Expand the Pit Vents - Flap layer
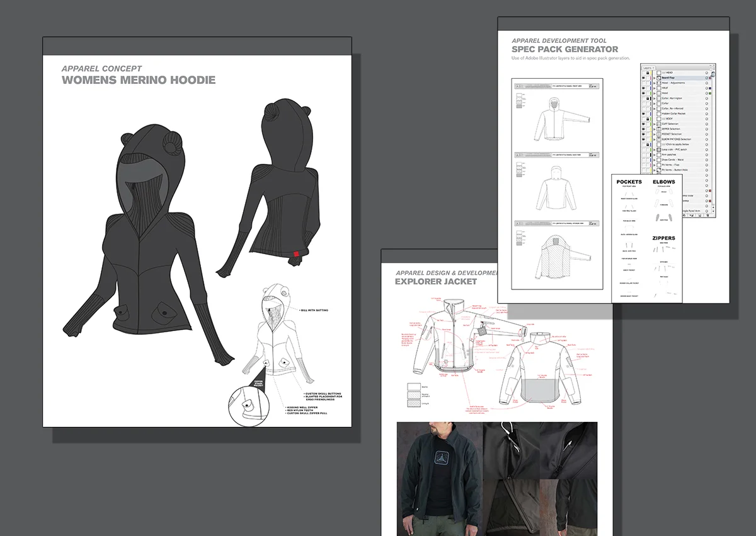The width and height of the screenshot is (756, 536). click(x=654, y=165)
